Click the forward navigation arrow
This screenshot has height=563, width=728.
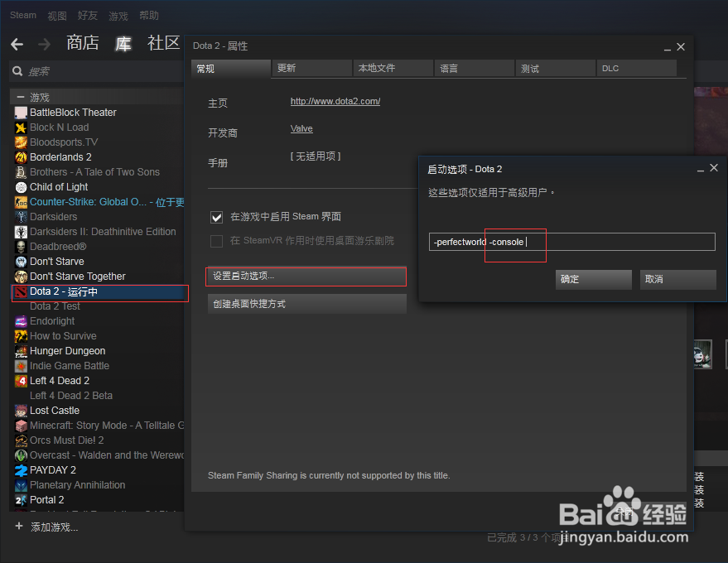(x=44, y=44)
